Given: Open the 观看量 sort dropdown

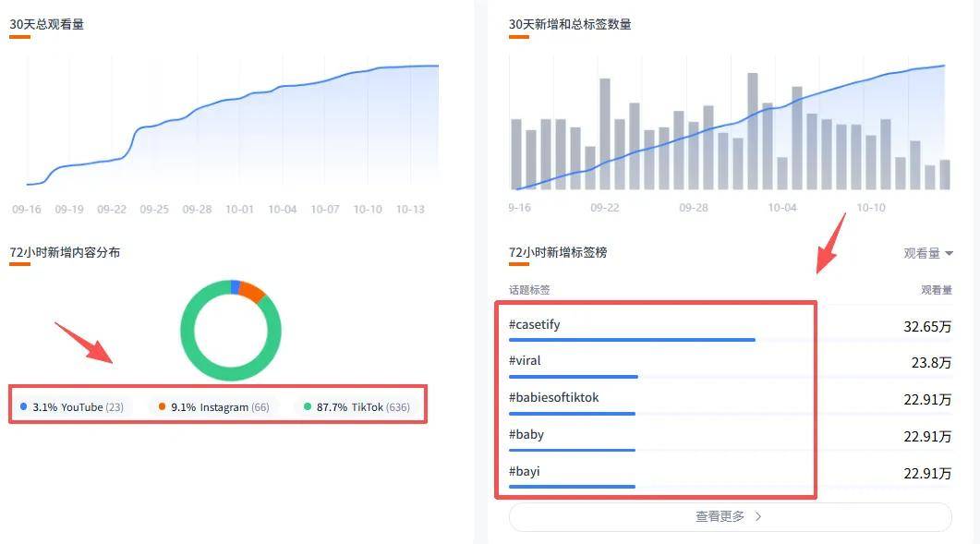Looking at the screenshot, I should 928,253.
